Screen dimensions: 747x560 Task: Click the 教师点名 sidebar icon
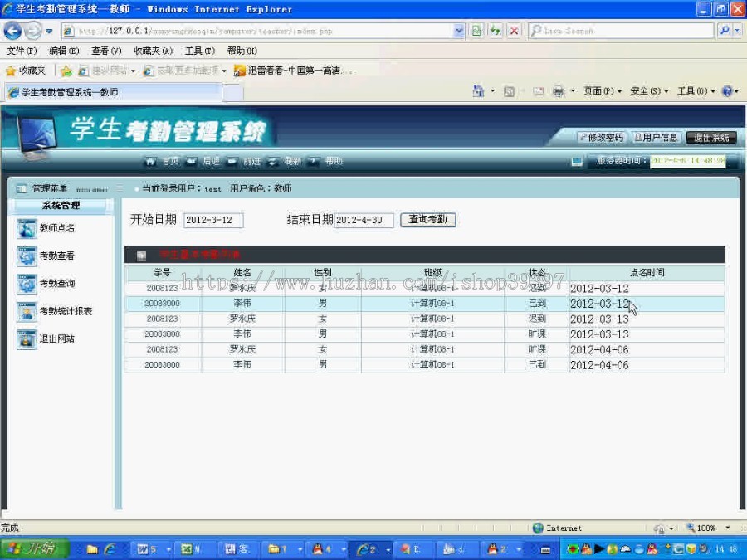tap(27, 229)
